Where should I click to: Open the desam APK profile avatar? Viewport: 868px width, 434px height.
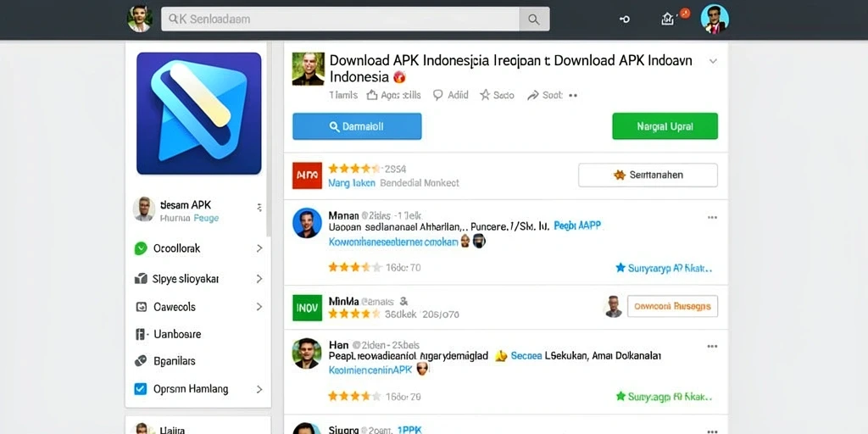[x=144, y=209]
